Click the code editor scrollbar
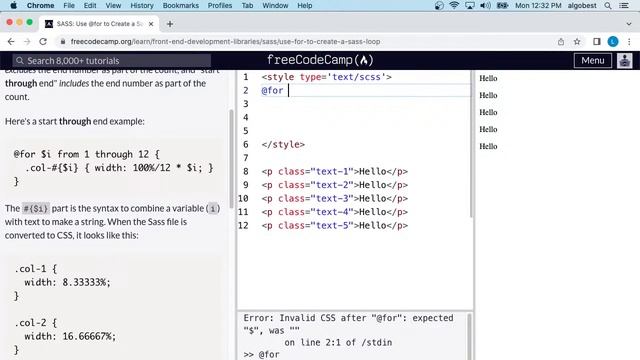640x360 pixels. coord(472,145)
